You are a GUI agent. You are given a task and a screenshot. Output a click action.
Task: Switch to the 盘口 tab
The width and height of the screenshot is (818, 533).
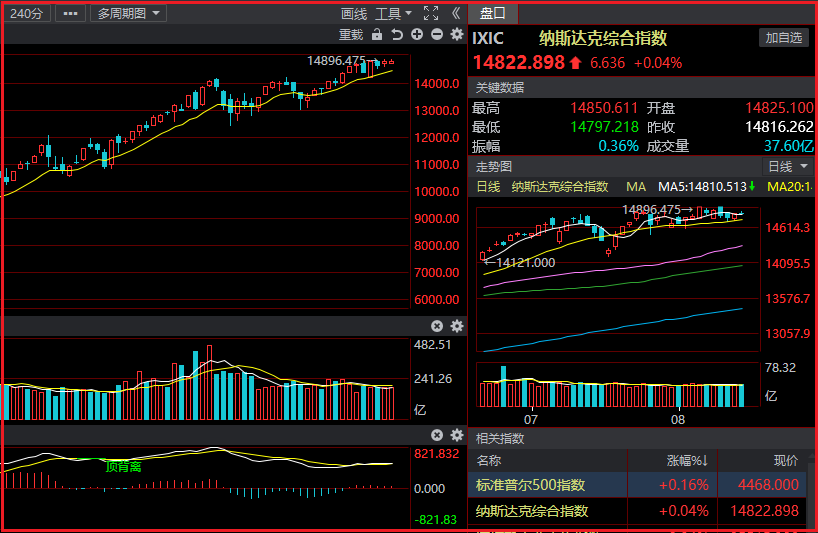pos(493,14)
